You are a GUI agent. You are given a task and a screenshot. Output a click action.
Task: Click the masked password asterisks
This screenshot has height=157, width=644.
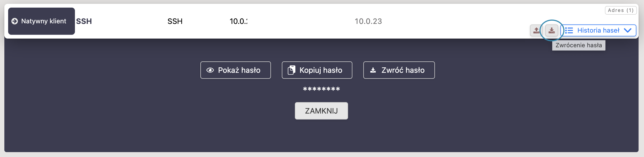tap(321, 89)
